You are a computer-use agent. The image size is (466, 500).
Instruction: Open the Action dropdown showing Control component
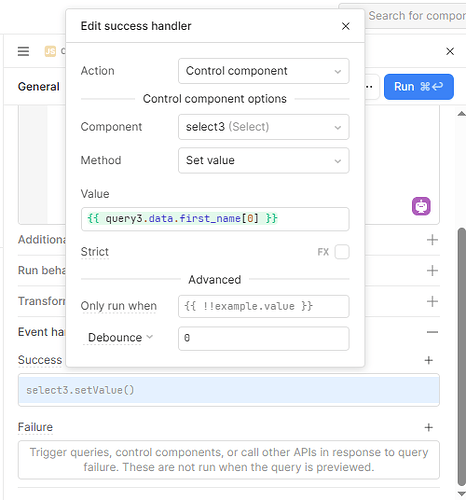pyautogui.click(x=264, y=71)
